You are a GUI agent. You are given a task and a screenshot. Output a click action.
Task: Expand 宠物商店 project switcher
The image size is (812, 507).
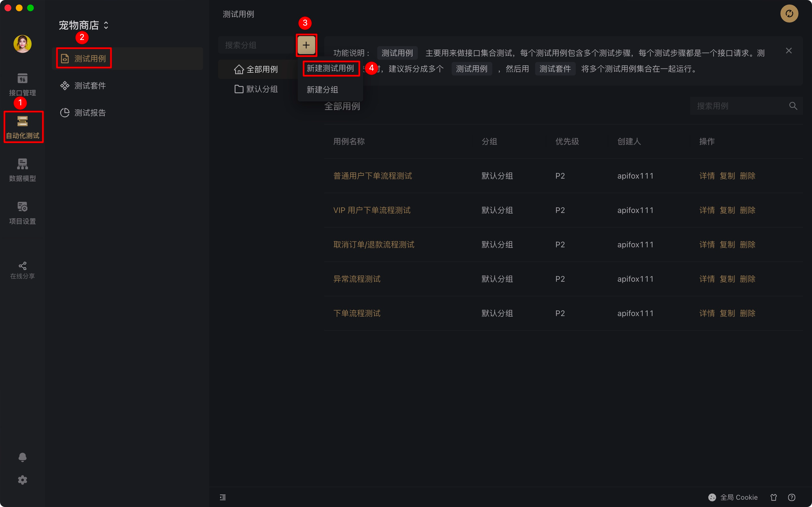coord(83,25)
